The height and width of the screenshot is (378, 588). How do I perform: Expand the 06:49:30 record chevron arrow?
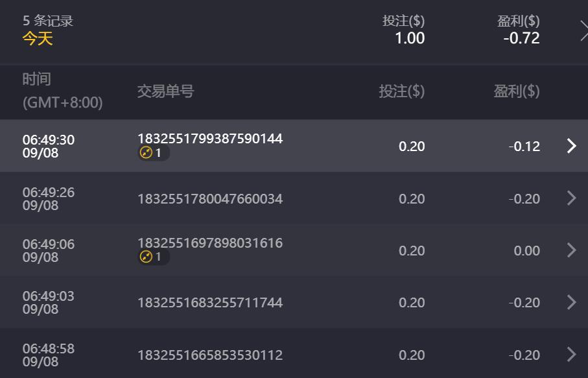coord(571,146)
